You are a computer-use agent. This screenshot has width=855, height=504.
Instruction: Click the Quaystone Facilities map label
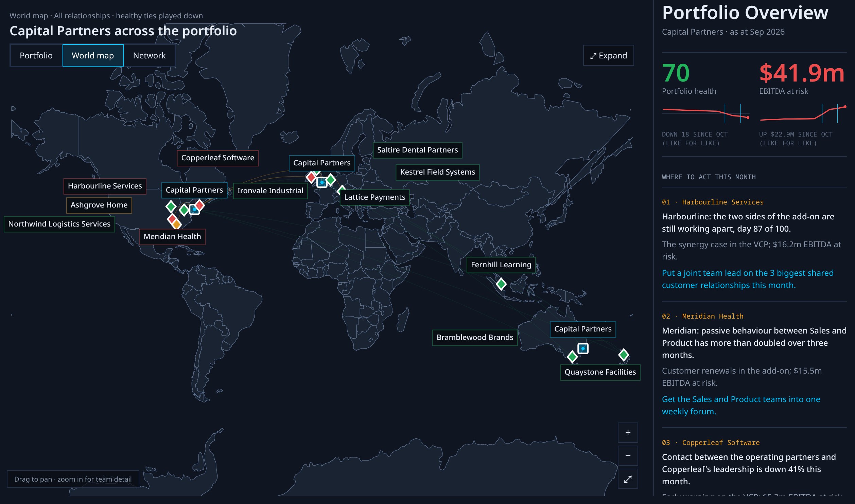(600, 372)
